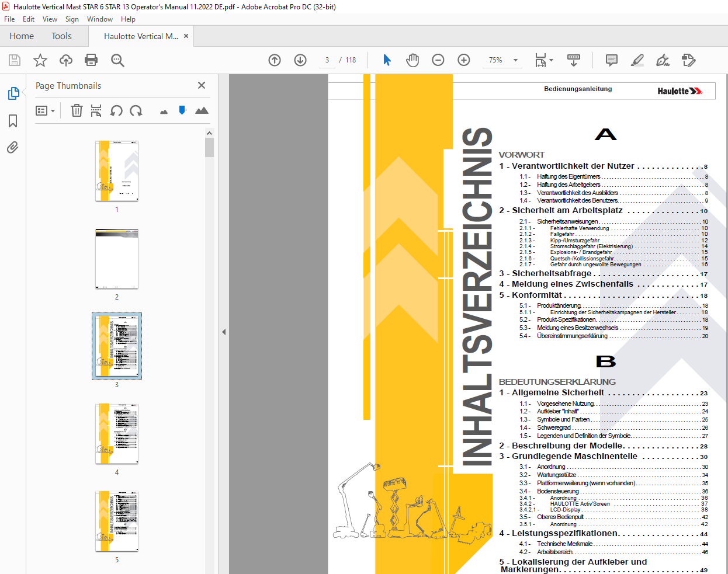Image resolution: width=728 pixels, height=574 pixels.
Task: Add document to starred favorites
Action: coord(40,60)
